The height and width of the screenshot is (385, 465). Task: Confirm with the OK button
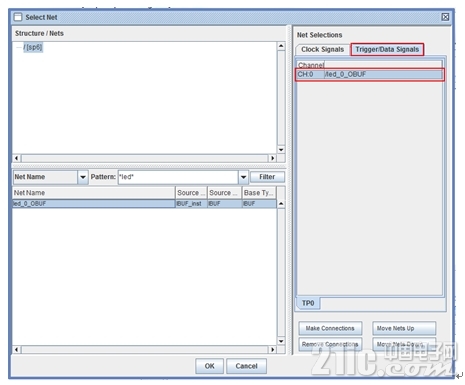click(x=209, y=366)
